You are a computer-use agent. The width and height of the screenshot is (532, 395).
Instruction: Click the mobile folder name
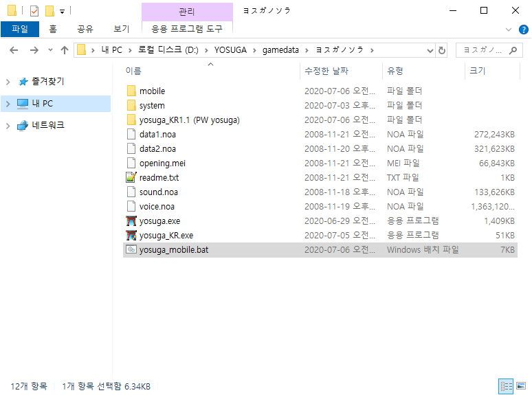point(152,91)
